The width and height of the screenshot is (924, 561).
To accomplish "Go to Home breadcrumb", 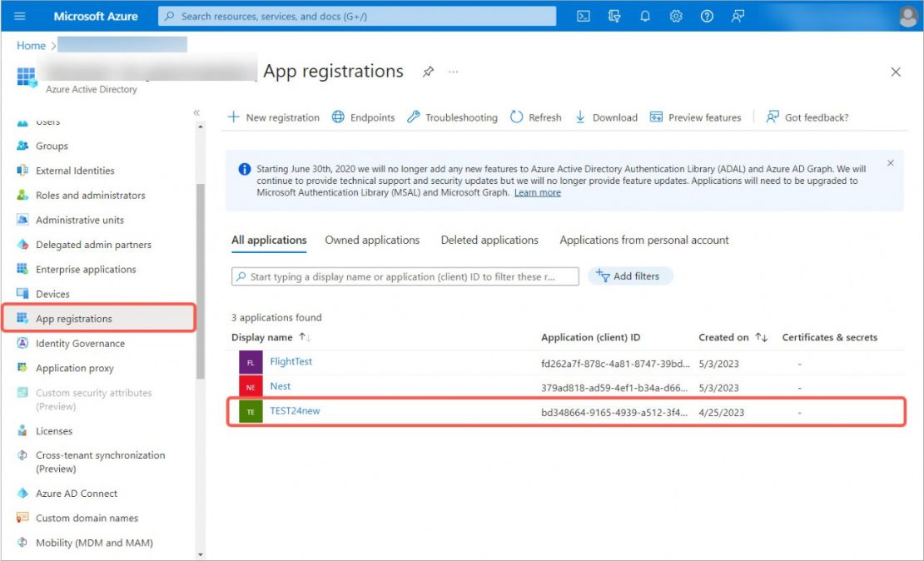I will 31,46.
